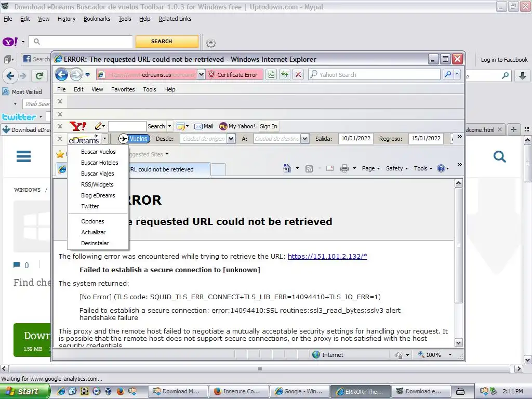532x399 pixels.
Task: Click the IE Help question mark icon
Action: tap(441, 168)
